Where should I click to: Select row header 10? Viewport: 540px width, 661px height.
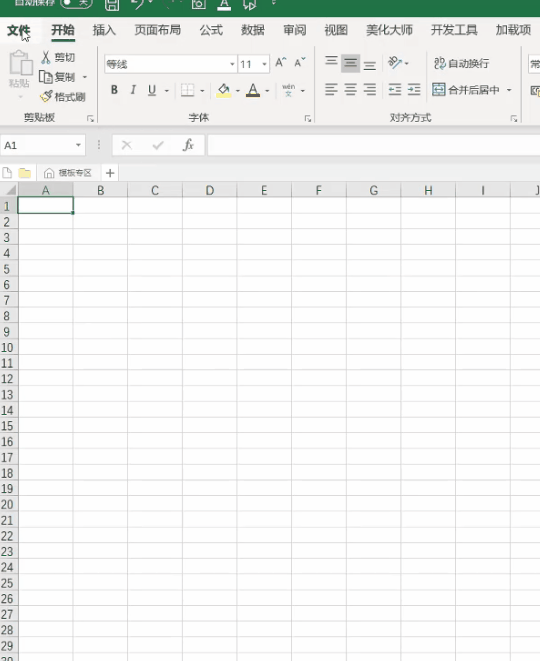coord(8,348)
